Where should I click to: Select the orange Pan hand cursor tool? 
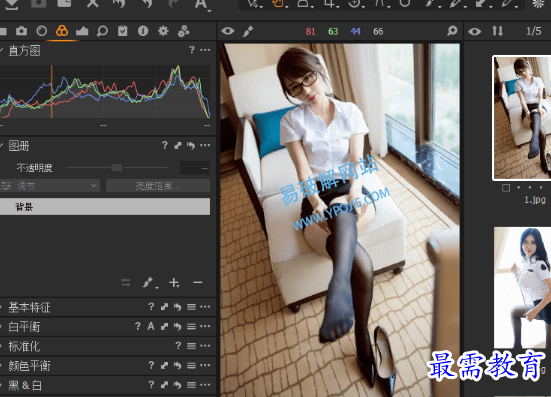tap(279, 4)
